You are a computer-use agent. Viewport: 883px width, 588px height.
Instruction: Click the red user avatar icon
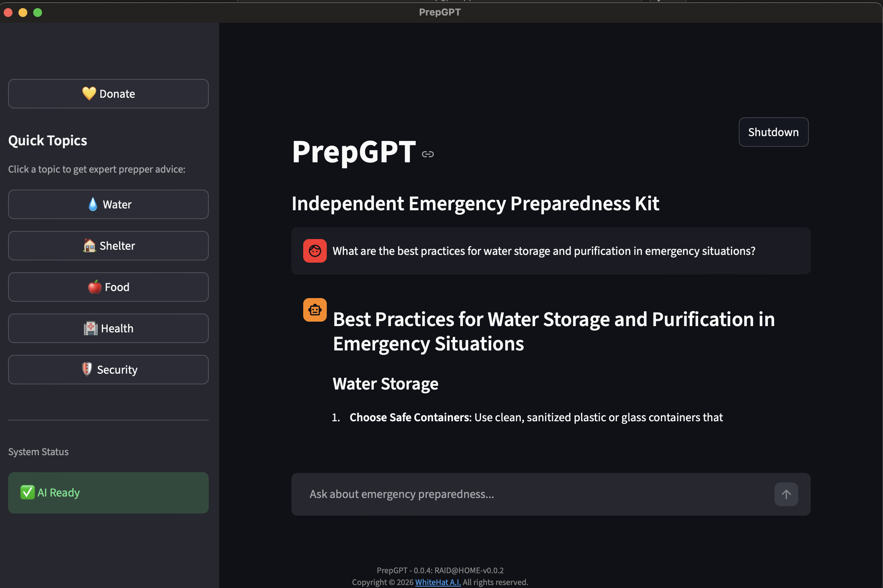(315, 251)
